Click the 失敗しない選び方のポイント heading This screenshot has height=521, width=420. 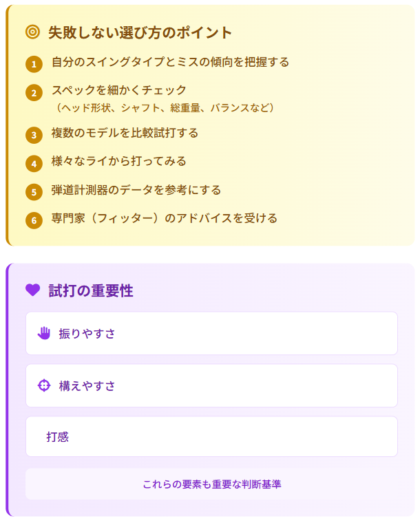(x=140, y=32)
